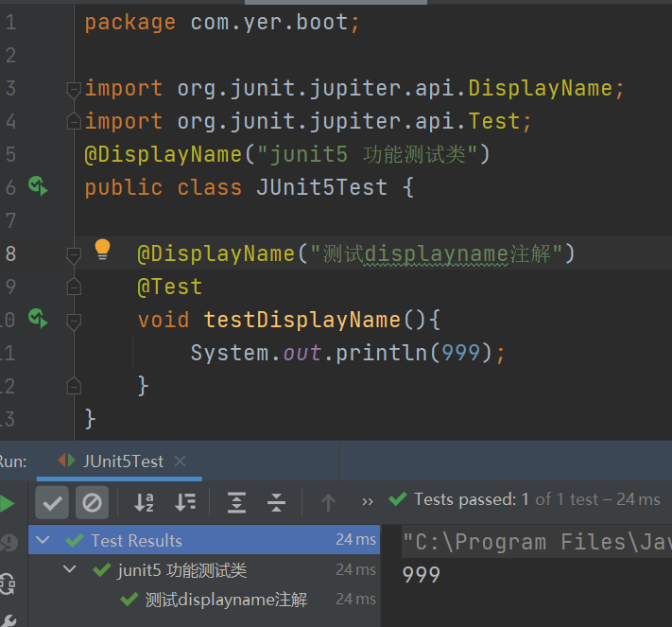Click the DisplayName import identifier
672x627 pixels.
pos(540,89)
